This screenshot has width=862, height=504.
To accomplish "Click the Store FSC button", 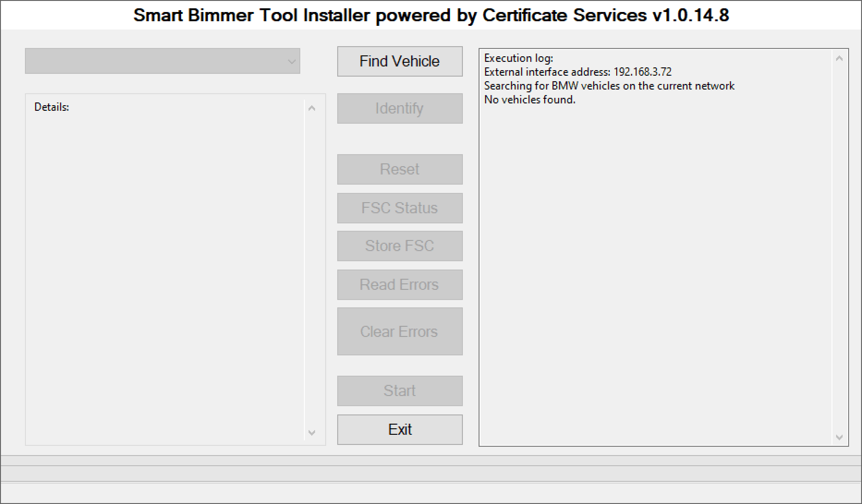I will click(x=400, y=246).
